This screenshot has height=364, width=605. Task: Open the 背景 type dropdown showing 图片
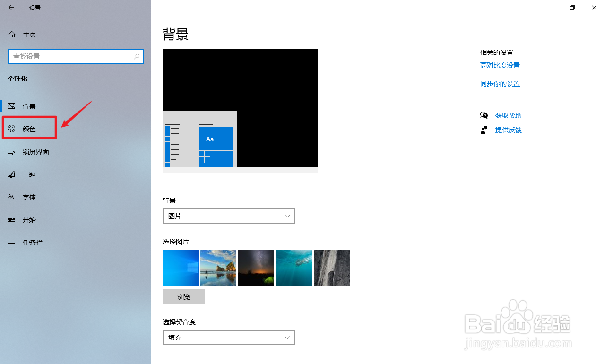point(229,216)
